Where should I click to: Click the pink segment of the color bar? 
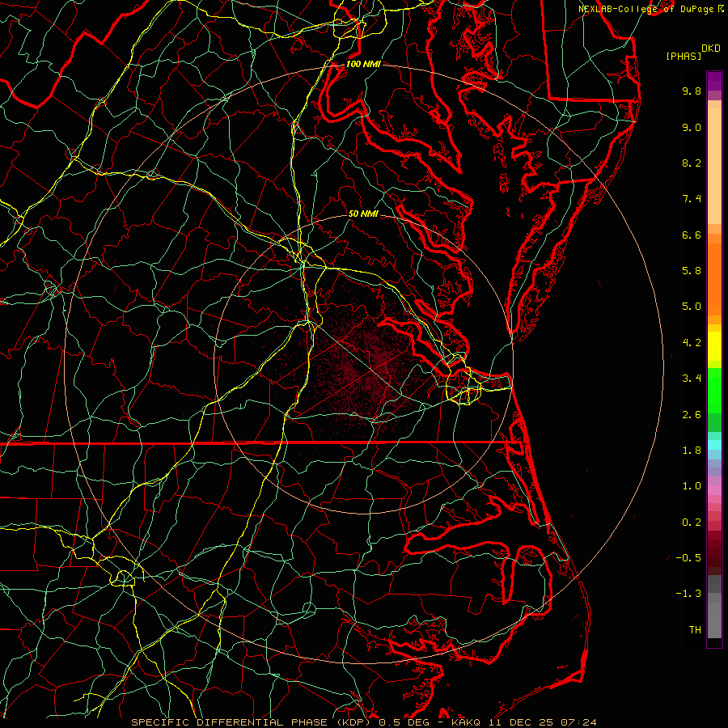click(714, 490)
